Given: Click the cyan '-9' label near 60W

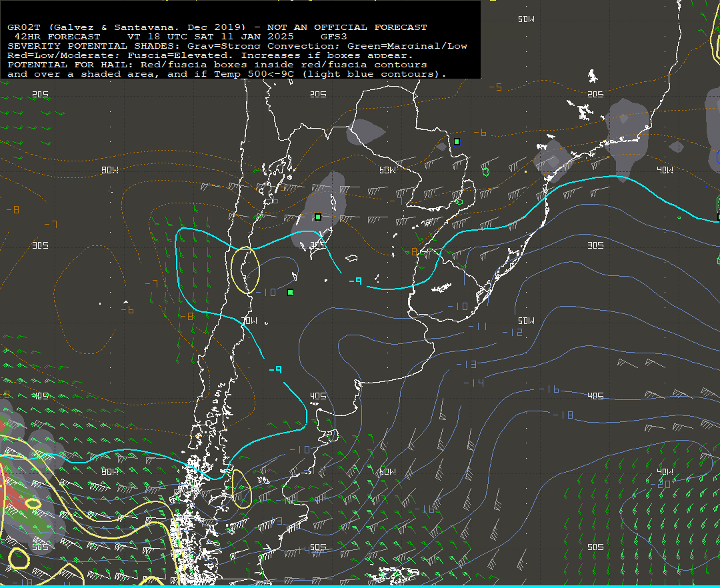Looking at the screenshot, I should (x=355, y=281).
